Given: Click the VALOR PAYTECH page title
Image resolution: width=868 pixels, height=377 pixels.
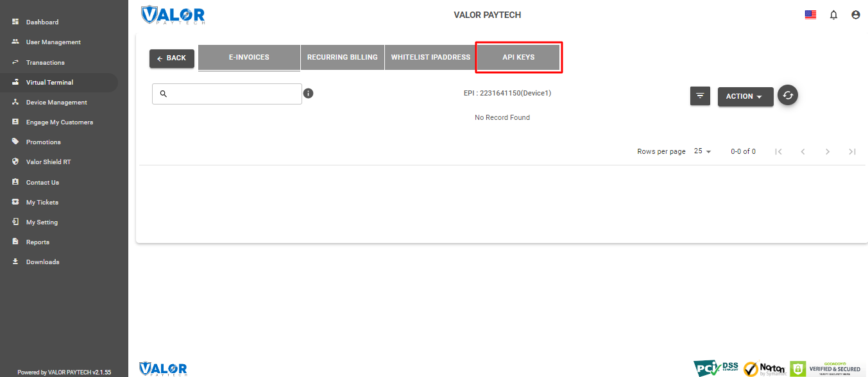Looking at the screenshot, I should pyautogui.click(x=488, y=15).
